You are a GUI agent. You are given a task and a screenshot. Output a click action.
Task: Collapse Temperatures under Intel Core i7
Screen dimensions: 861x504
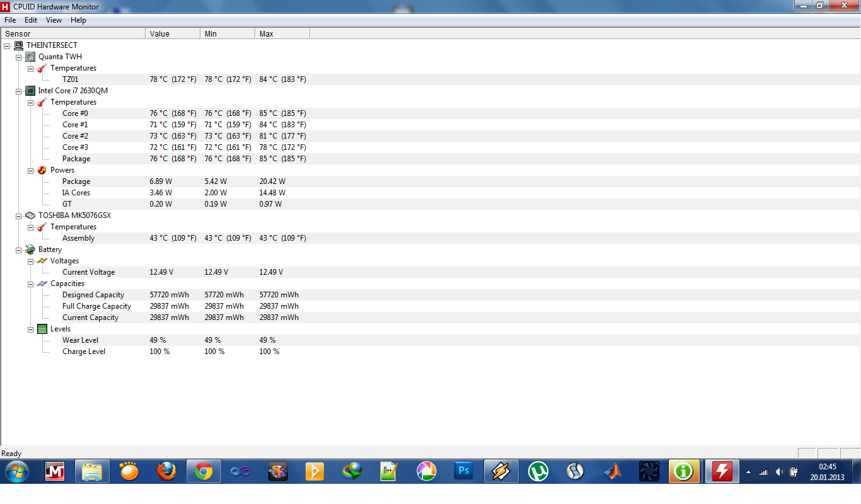[31, 102]
